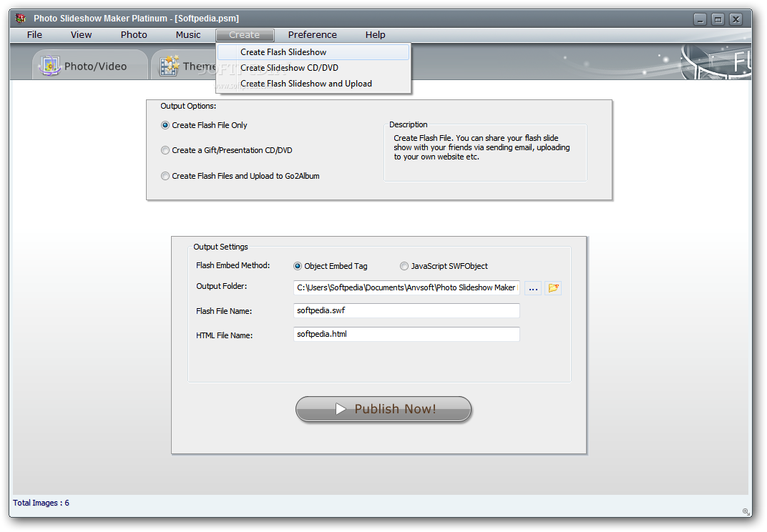767x532 pixels.
Task: Close the Create menu
Action: coord(245,35)
